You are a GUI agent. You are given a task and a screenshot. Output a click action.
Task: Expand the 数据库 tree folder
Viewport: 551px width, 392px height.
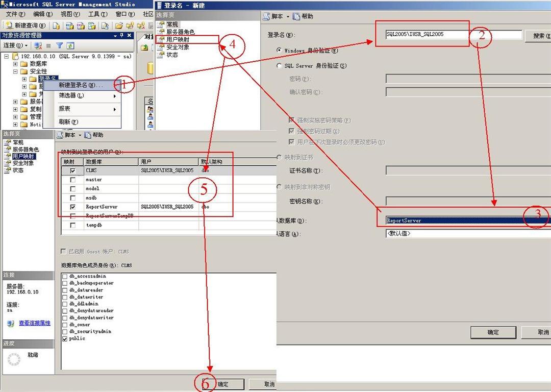pyautogui.click(x=15, y=64)
